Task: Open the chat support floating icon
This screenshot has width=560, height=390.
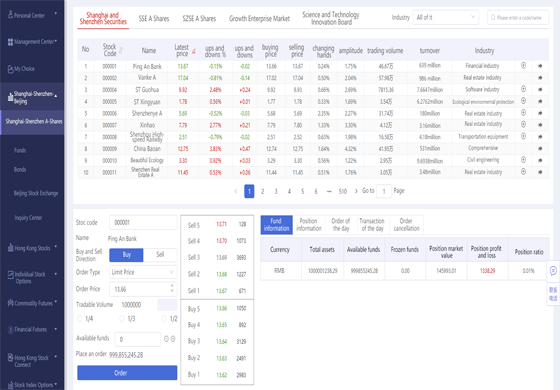Action: point(553,271)
